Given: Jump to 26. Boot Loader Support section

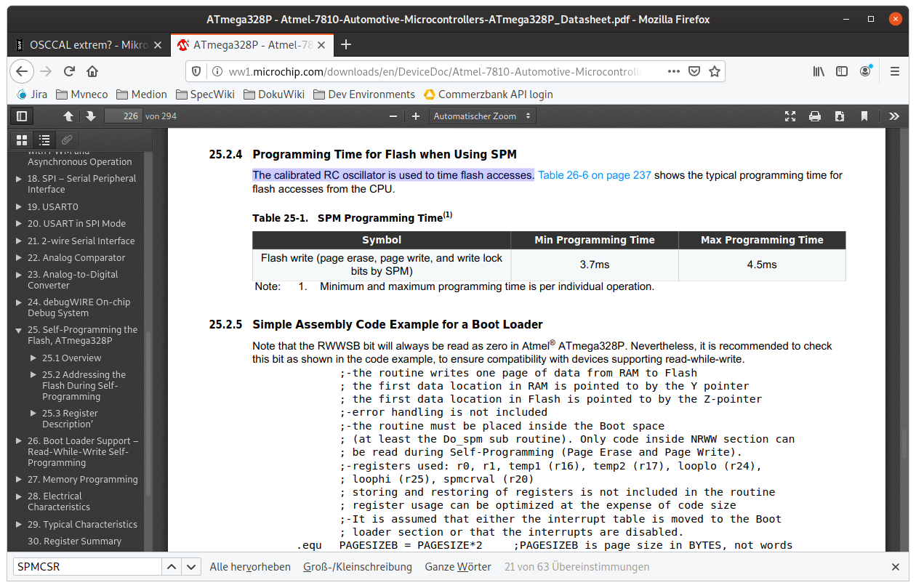Looking at the screenshot, I should point(83,451).
